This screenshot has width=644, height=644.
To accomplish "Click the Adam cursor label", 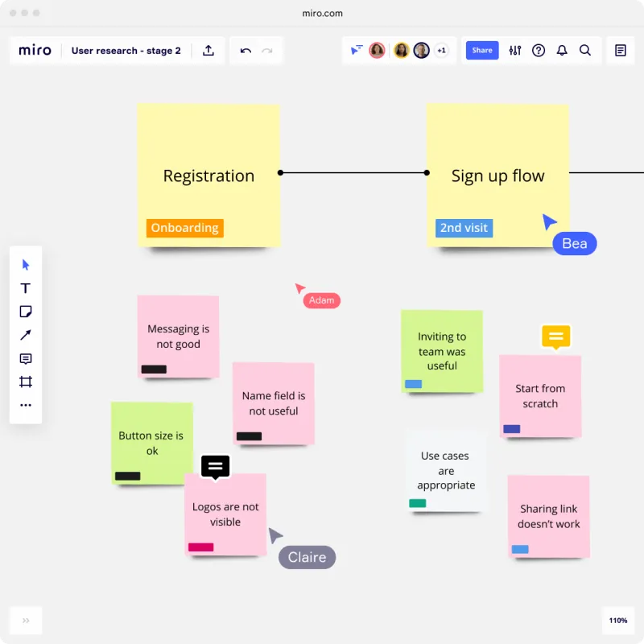I will point(321,300).
